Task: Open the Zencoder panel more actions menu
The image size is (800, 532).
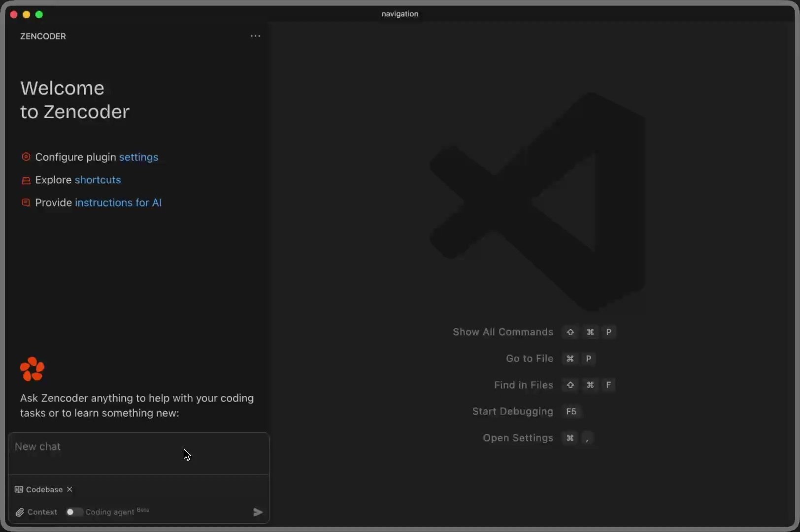Action: pyautogui.click(x=255, y=36)
